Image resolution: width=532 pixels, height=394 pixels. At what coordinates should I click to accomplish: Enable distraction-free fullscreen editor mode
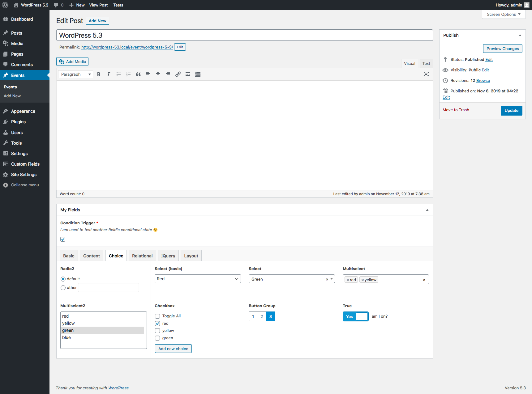[426, 74]
